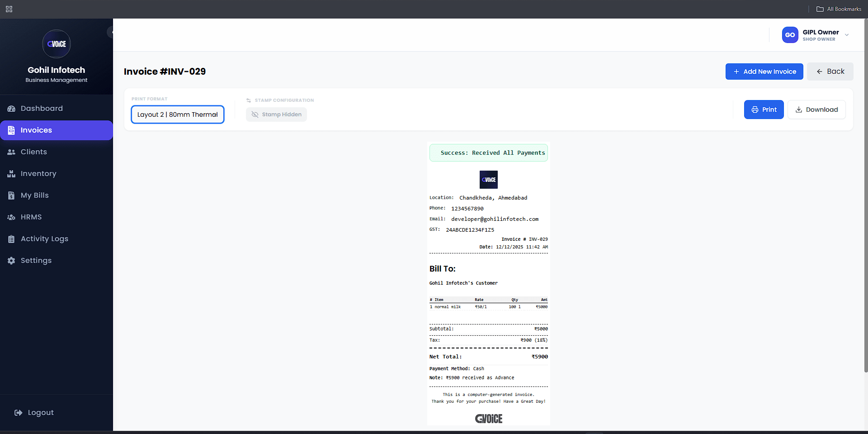
Task: Expand the GIPL Owner account menu
Action: point(816,35)
